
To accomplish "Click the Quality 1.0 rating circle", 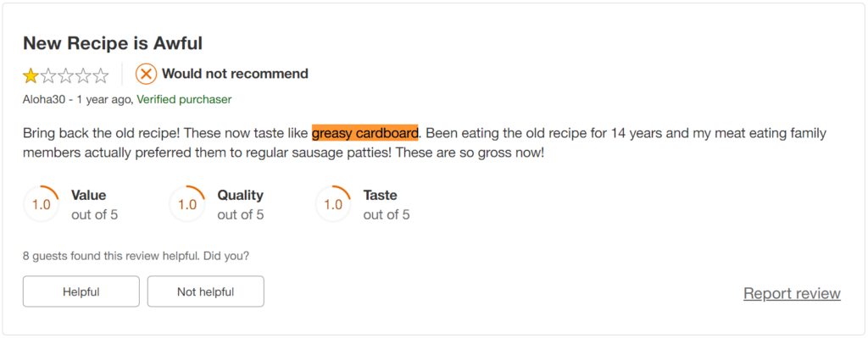I will tap(187, 204).
